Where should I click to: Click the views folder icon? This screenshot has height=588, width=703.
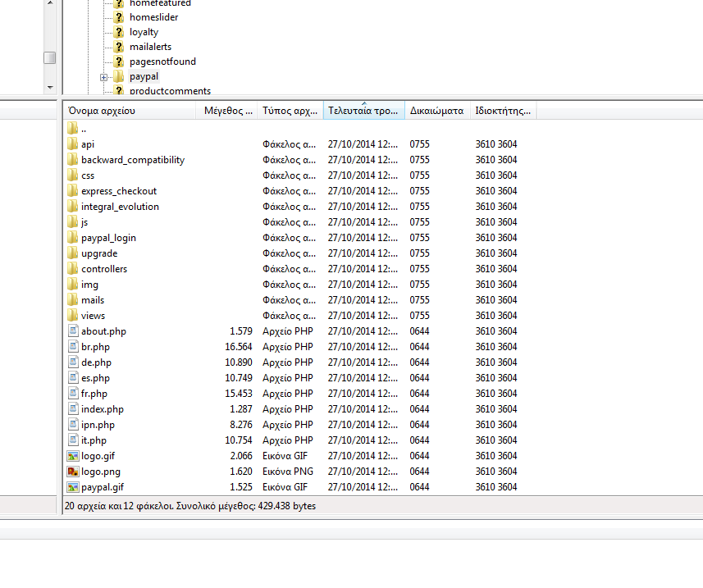73,316
